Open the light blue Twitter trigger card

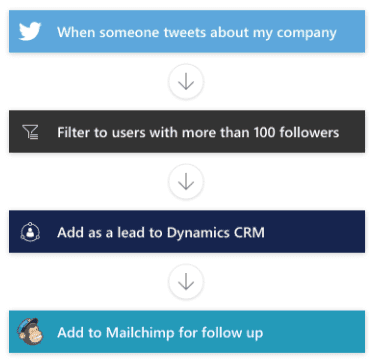point(187,31)
